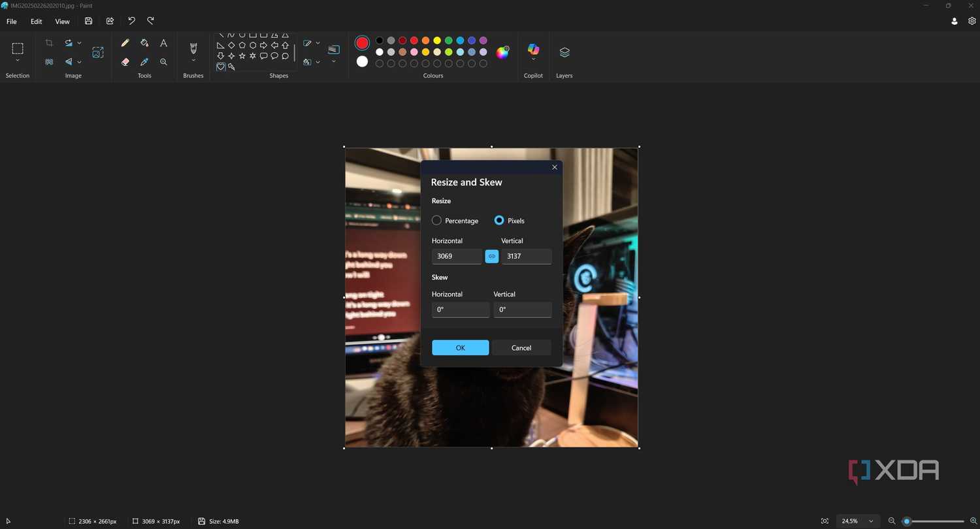
Task: Click the Skew Horizontal degree field
Action: (x=461, y=310)
